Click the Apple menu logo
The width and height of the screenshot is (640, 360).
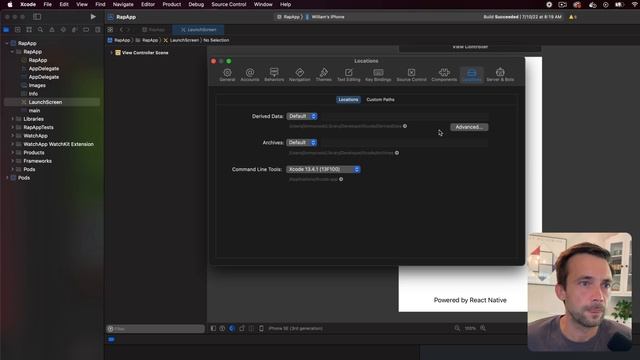click(x=10, y=4)
